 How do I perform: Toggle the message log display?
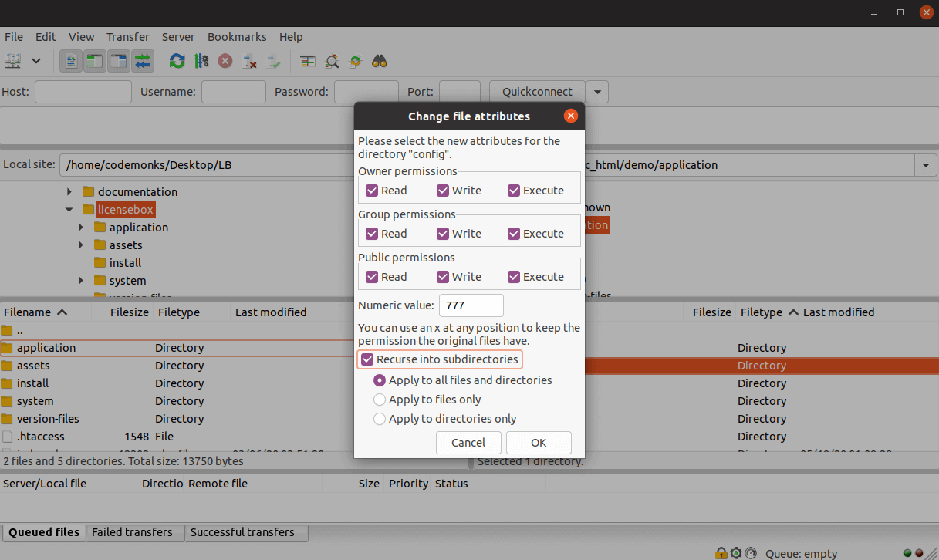[x=72, y=60]
